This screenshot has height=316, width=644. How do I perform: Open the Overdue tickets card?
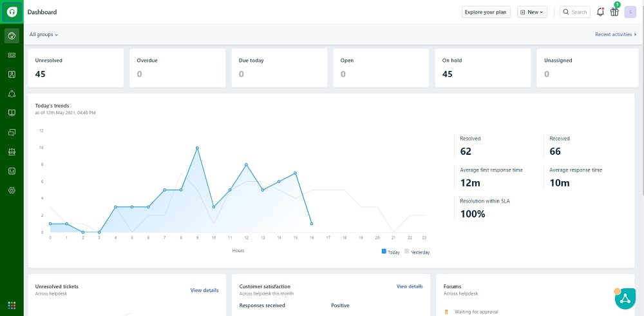(x=178, y=68)
